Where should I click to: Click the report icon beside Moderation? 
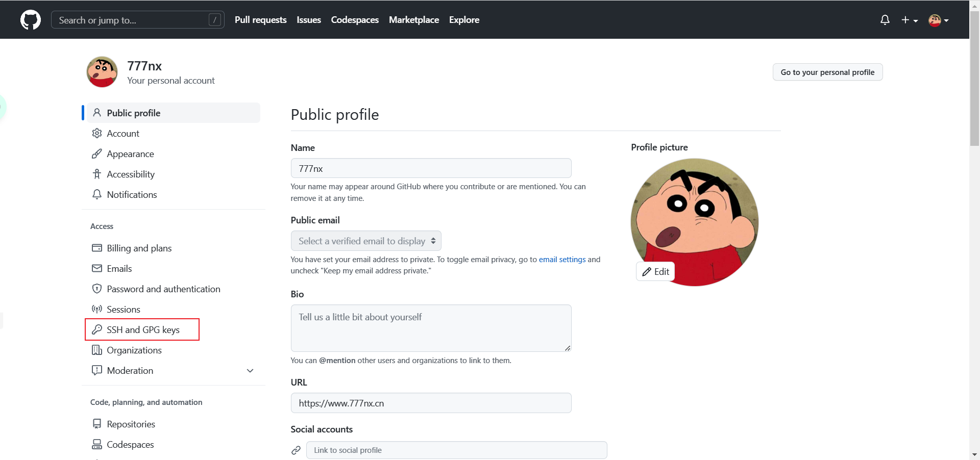[x=97, y=370]
